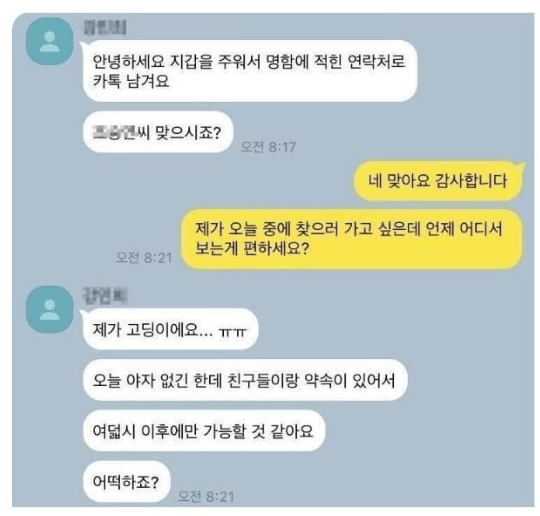540x516 pixels.
Task: Click the '카톡 남겨요' line of first message
Action: [131, 82]
